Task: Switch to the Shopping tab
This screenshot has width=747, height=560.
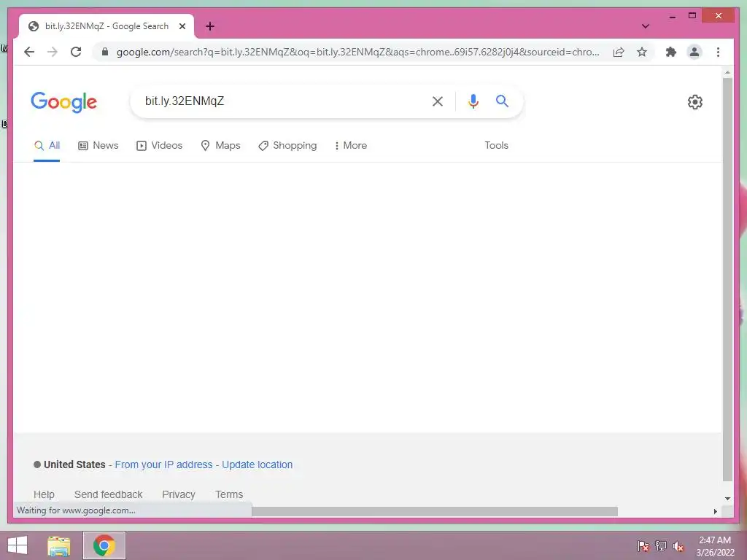Action: point(287,145)
